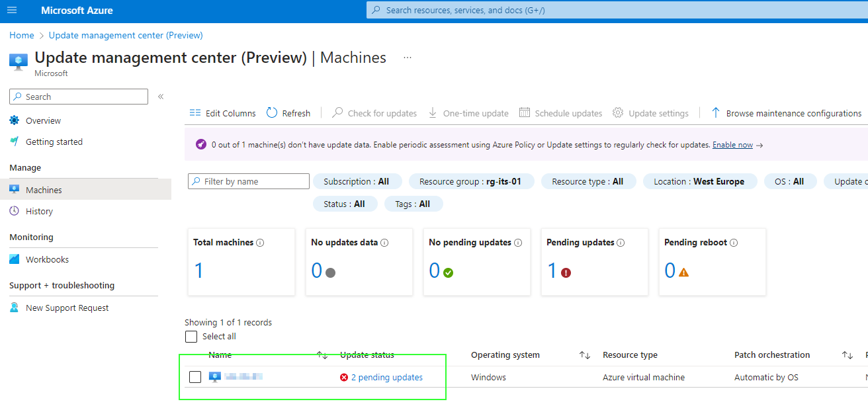Open the Subscription : All filter

coord(357,181)
